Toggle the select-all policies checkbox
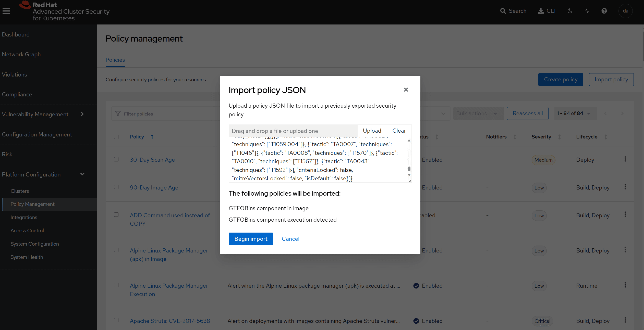This screenshot has height=330, width=644. click(x=116, y=137)
